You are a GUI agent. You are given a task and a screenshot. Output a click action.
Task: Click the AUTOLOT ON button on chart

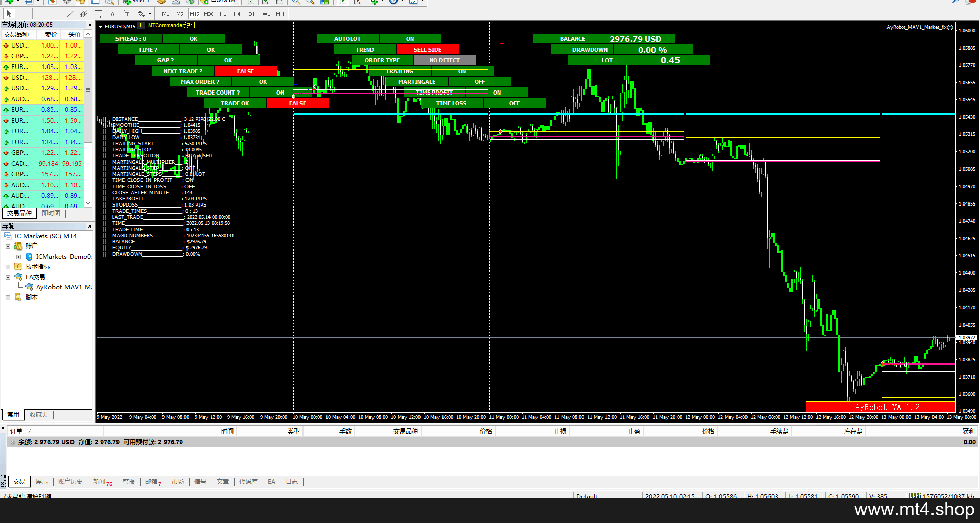410,39
